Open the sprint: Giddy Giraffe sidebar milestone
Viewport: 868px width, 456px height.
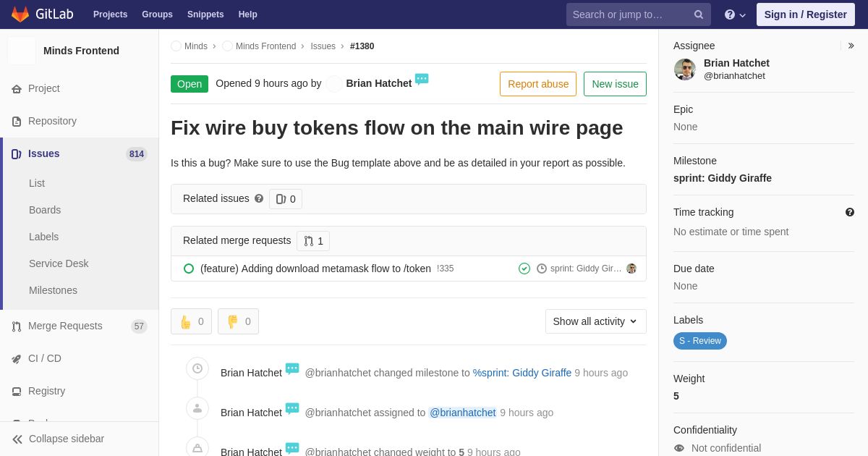pos(723,178)
